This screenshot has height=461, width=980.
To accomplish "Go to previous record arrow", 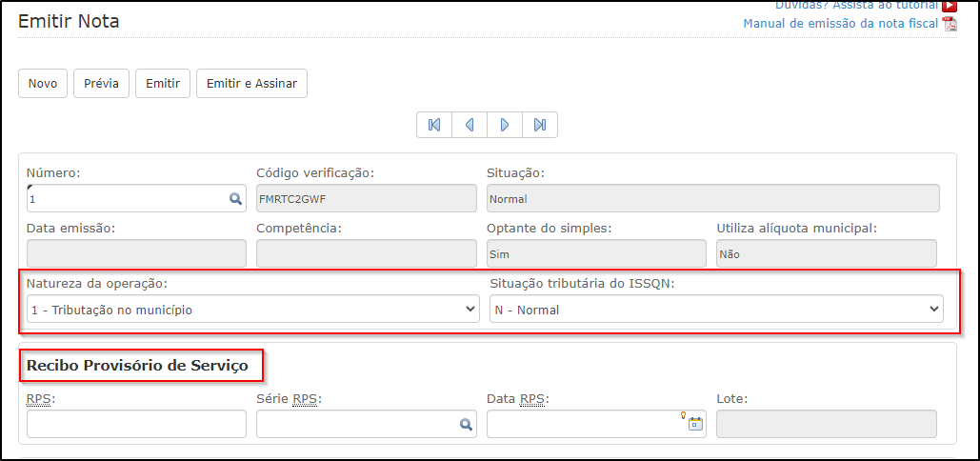I will click(470, 125).
